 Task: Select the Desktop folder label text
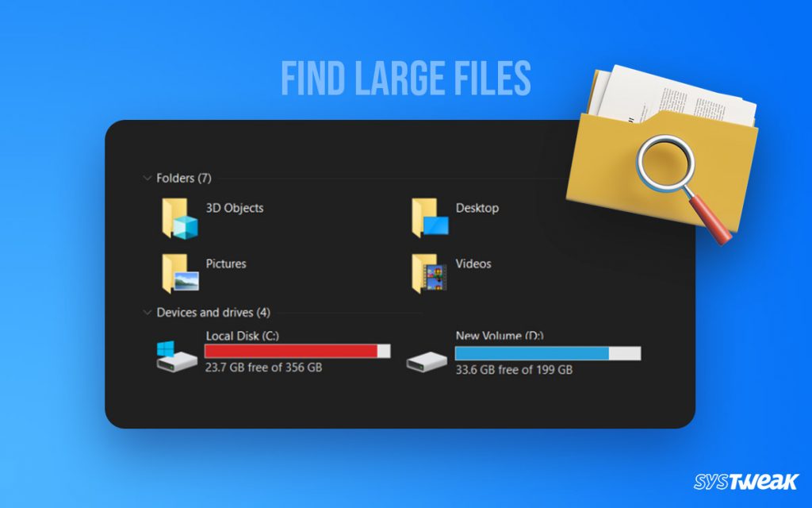point(477,208)
